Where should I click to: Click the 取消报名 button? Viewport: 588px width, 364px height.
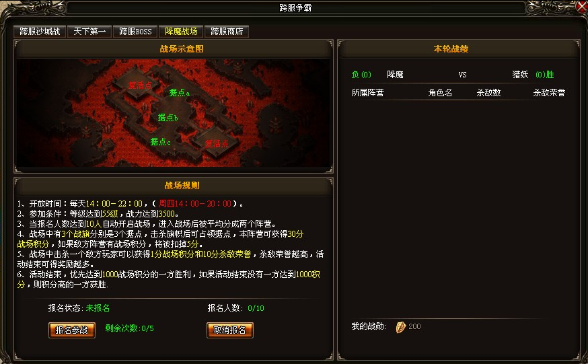[229, 330]
